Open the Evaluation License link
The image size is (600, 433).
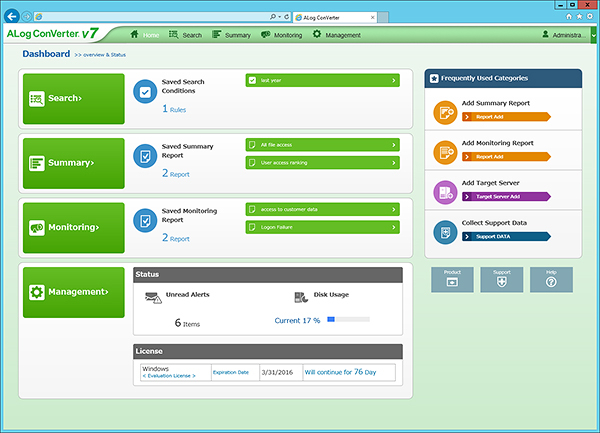[169, 376]
